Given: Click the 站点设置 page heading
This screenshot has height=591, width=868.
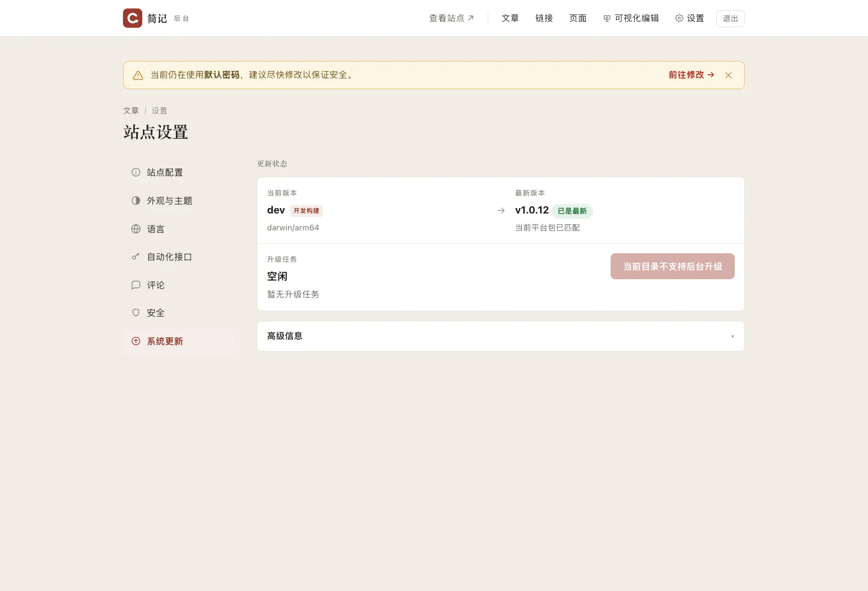Looking at the screenshot, I should point(156,132).
